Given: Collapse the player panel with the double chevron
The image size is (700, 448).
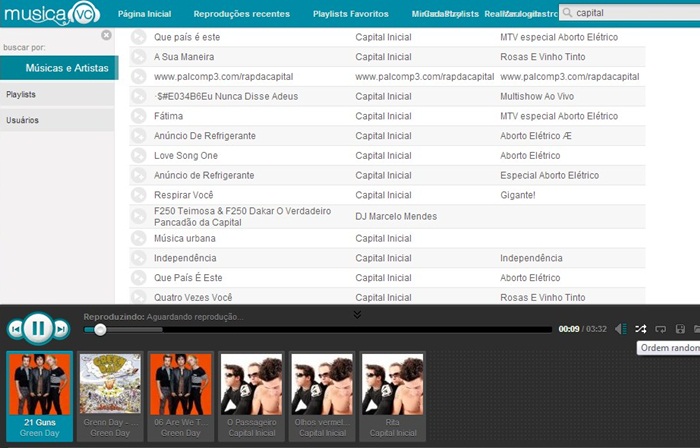Looking at the screenshot, I should pos(357,315).
